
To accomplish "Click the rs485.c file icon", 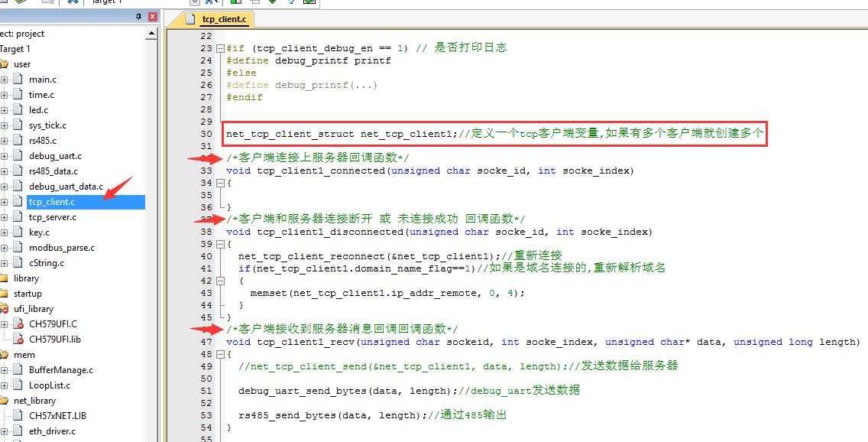I will 18,141.
